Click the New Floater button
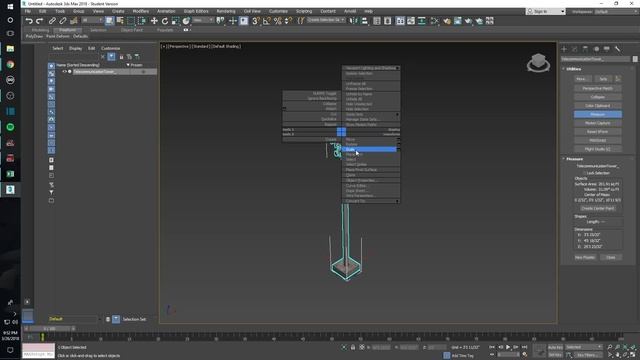This screenshot has height=360, width=640. pos(585,258)
